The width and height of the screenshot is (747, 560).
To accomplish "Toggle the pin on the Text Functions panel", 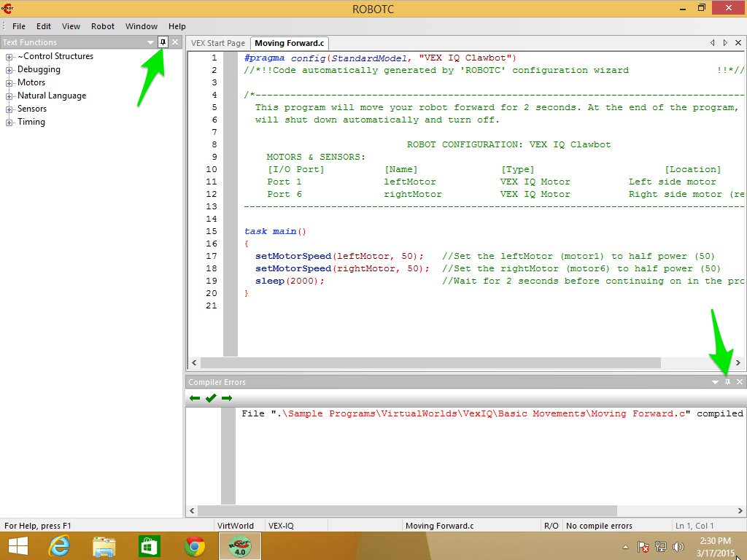I will pyautogui.click(x=164, y=42).
